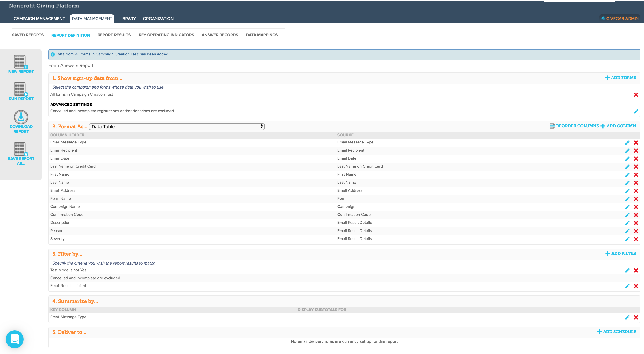Switch to Saved Reports
This screenshot has width=644, height=354.
point(28,35)
